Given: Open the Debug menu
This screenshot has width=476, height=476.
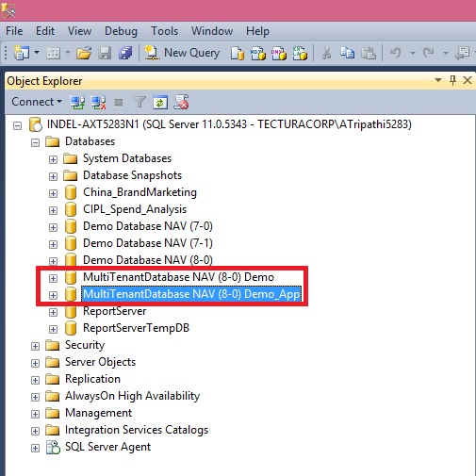Looking at the screenshot, I should pyautogui.click(x=121, y=31).
